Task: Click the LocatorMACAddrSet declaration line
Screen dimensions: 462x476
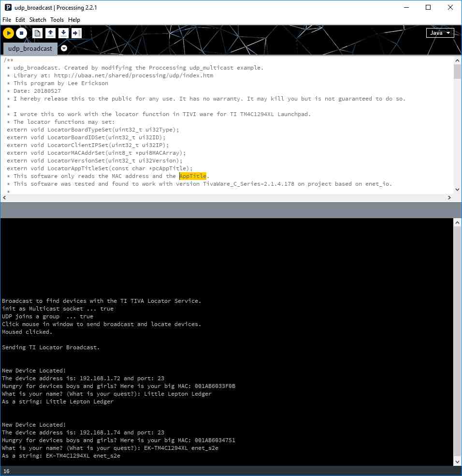Action: 96,153
